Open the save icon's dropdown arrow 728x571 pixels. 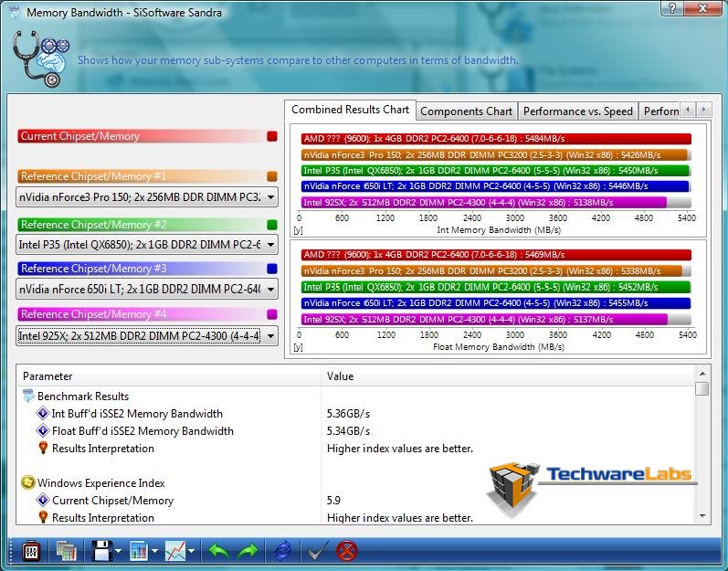click(x=118, y=551)
